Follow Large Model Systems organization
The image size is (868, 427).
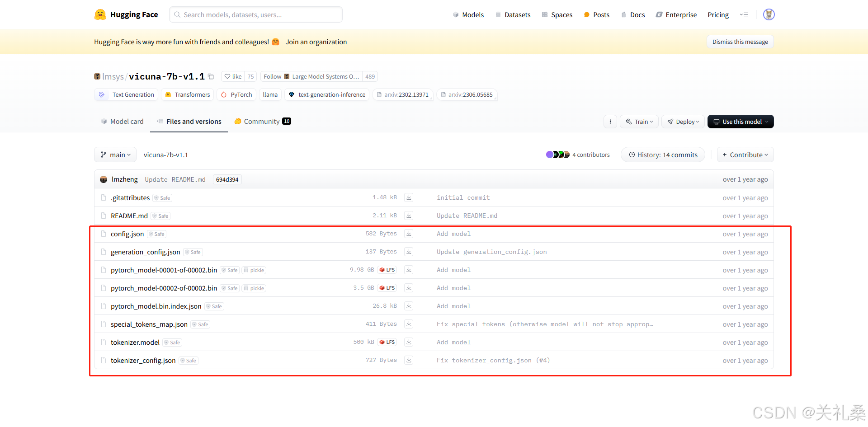coord(311,76)
